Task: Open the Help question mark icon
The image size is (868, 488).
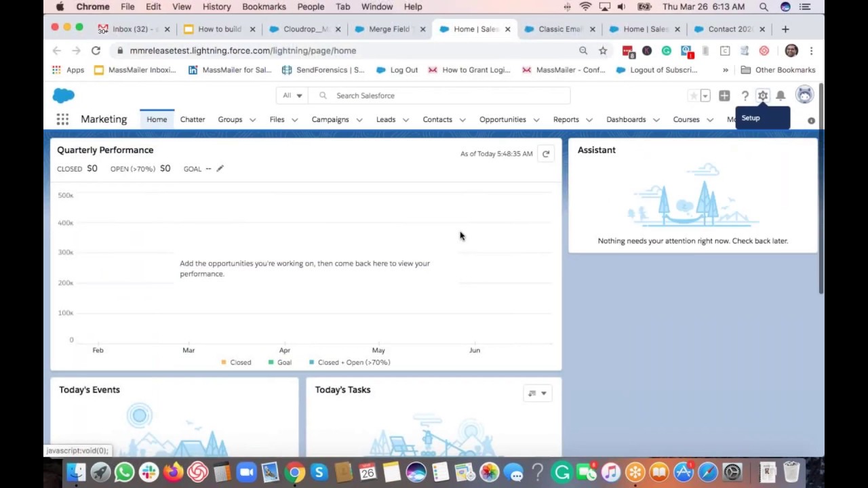Action: [745, 96]
